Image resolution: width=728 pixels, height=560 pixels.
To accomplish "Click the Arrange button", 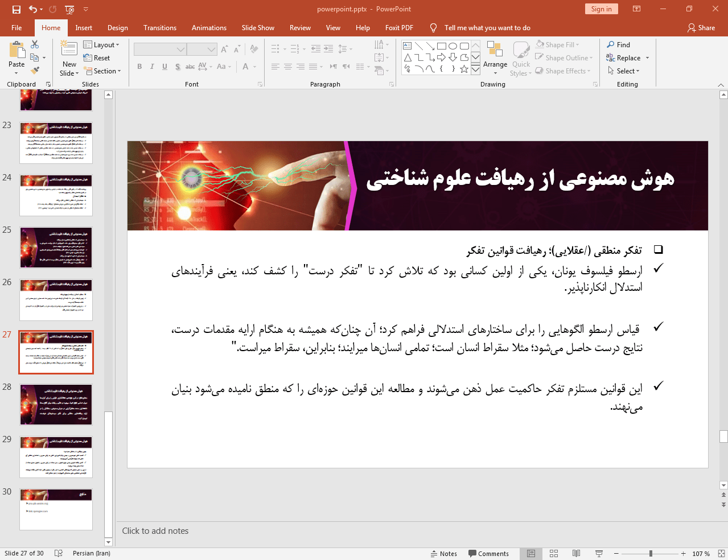I will pyautogui.click(x=495, y=56).
